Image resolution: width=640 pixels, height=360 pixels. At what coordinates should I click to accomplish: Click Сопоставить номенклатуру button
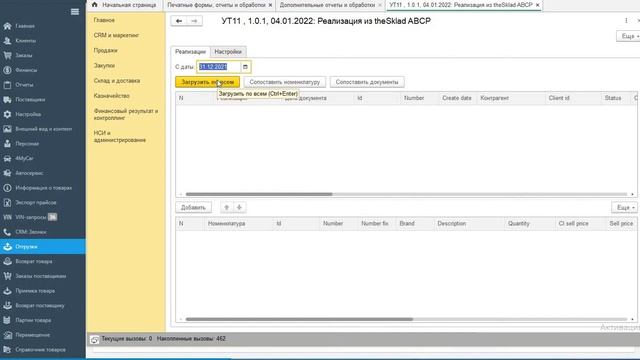(284, 82)
